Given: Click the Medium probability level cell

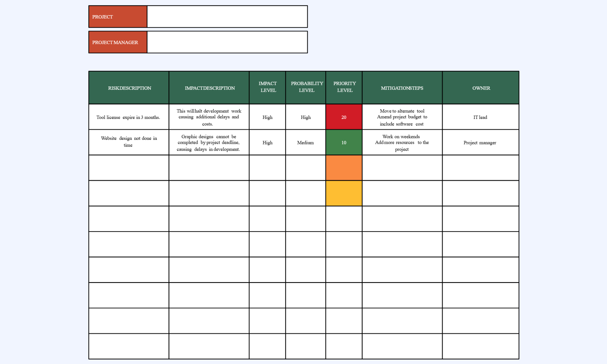Looking at the screenshot, I should click(x=306, y=143).
